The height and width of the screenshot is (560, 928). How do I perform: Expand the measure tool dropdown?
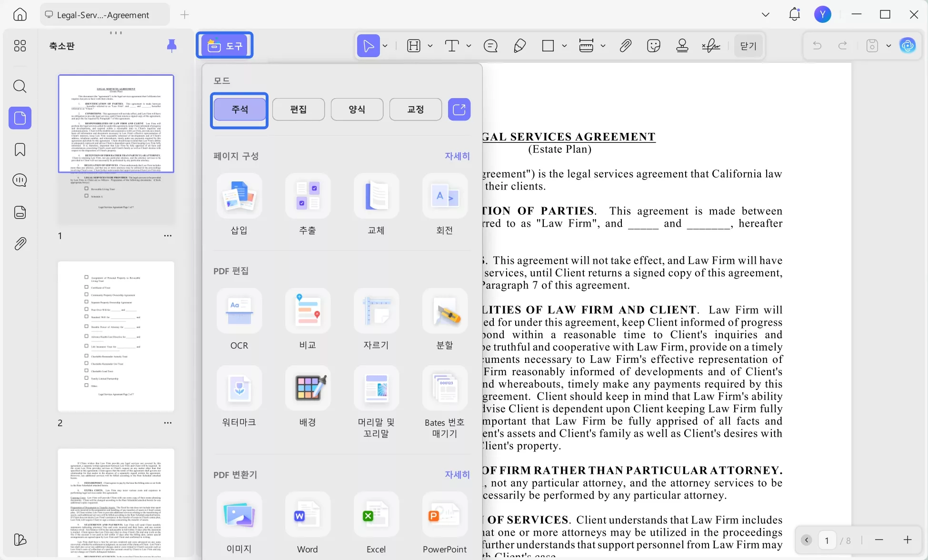click(603, 45)
